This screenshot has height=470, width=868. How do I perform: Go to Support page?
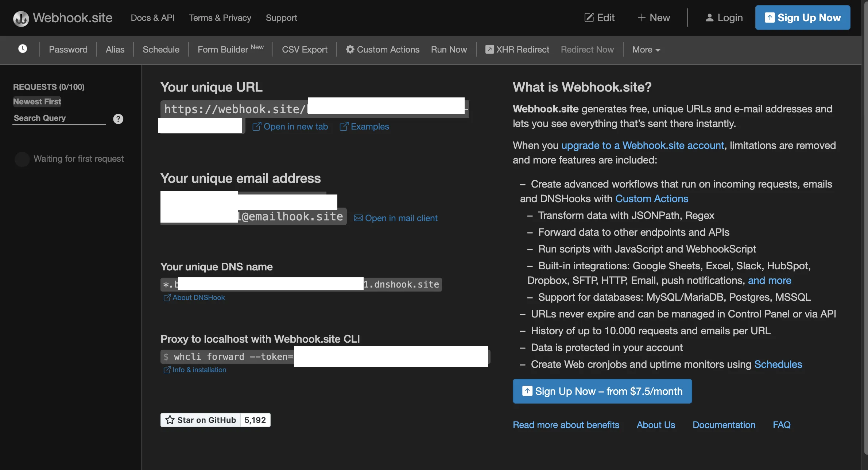coord(281,18)
